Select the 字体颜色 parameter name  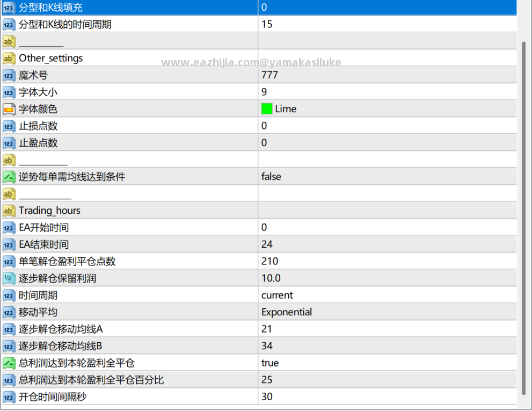38,109
